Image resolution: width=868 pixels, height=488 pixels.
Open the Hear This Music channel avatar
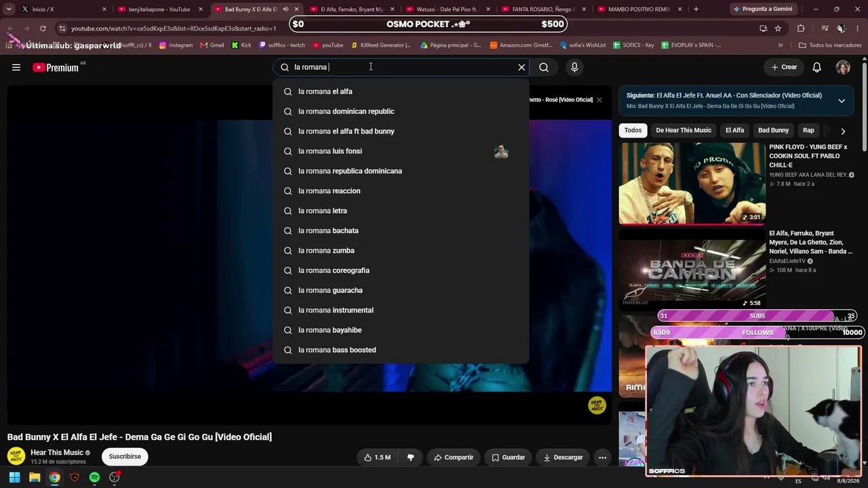point(16,456)
